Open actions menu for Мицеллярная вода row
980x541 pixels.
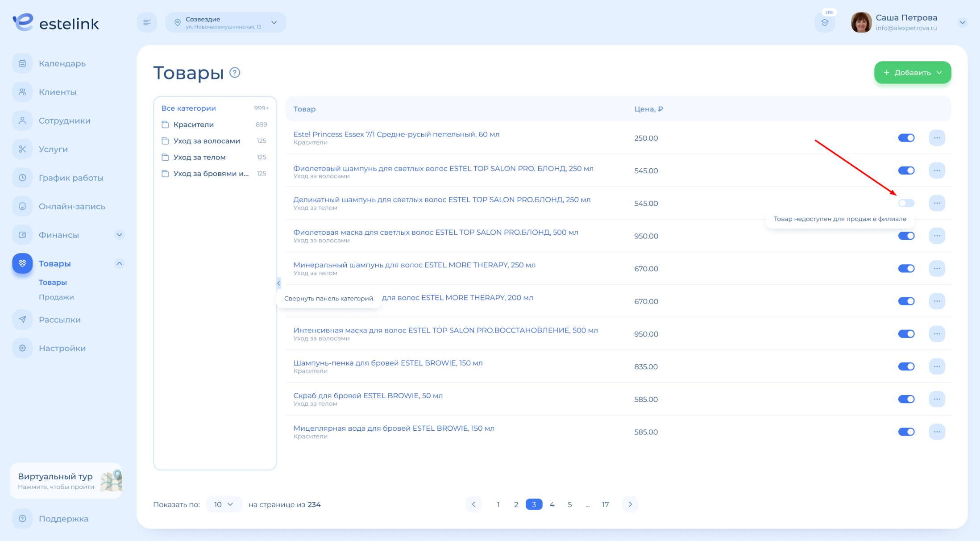point(937,432)
